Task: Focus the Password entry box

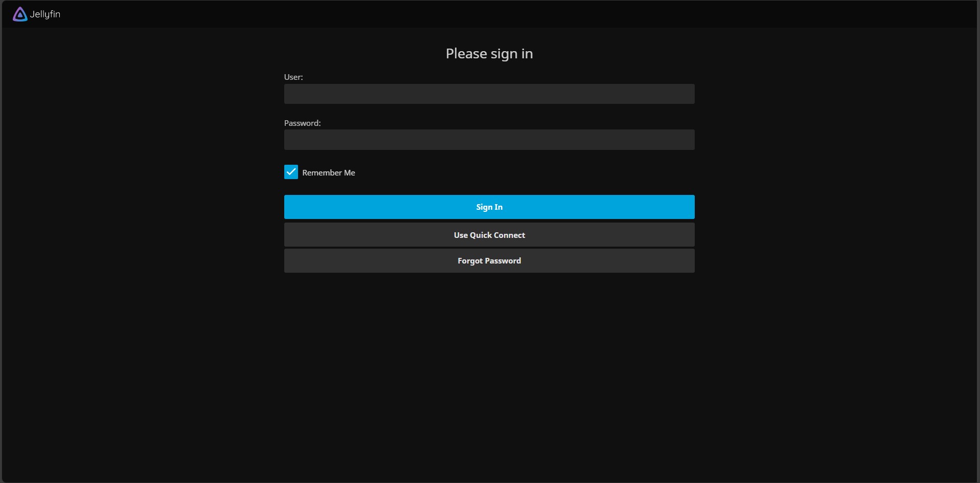Action: [x=489, y=140]
